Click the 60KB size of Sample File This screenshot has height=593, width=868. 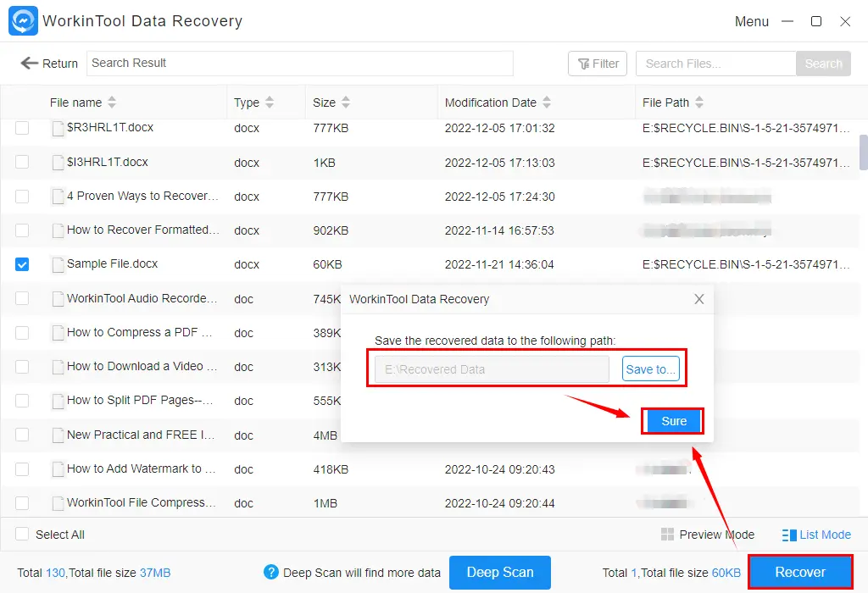point(327,264)
